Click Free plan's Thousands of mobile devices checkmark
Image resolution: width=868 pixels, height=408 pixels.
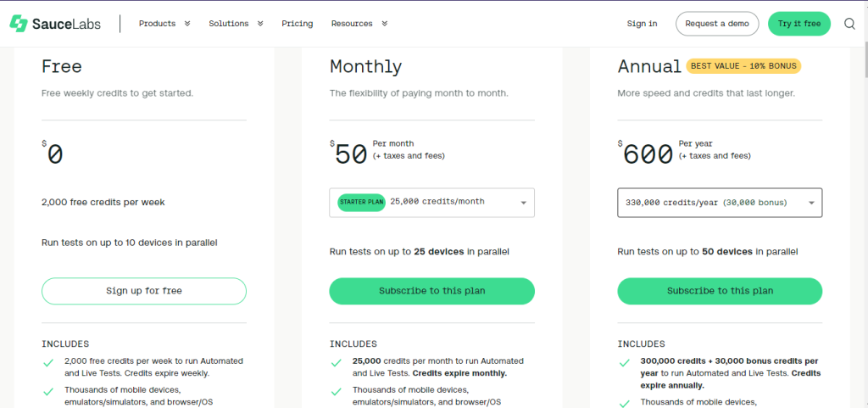[48, 392]
